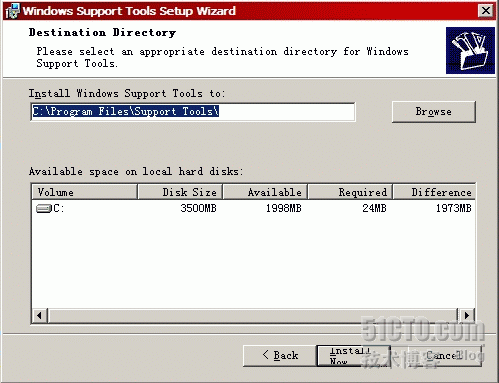Select the C: drive icon in list

coord(43,209)
